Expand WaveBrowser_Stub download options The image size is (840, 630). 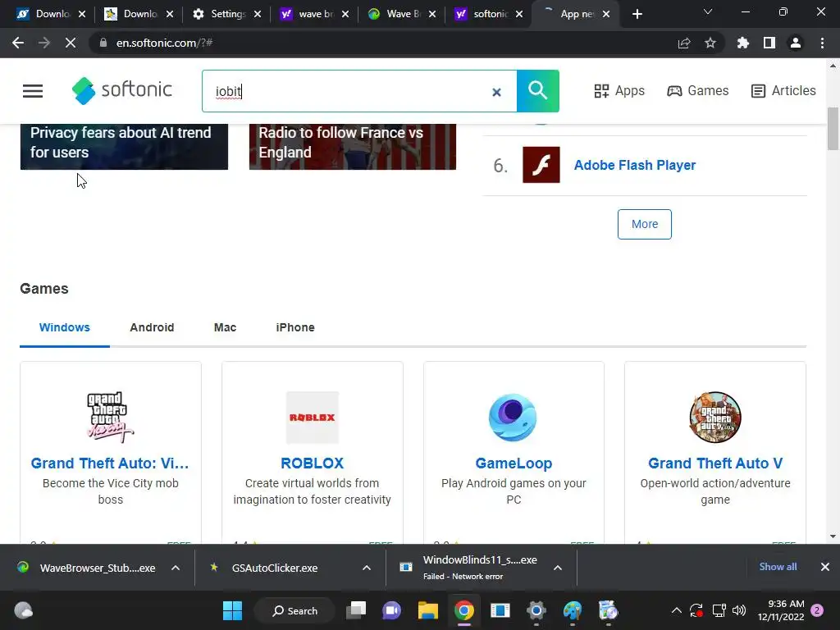click(176, 568)
